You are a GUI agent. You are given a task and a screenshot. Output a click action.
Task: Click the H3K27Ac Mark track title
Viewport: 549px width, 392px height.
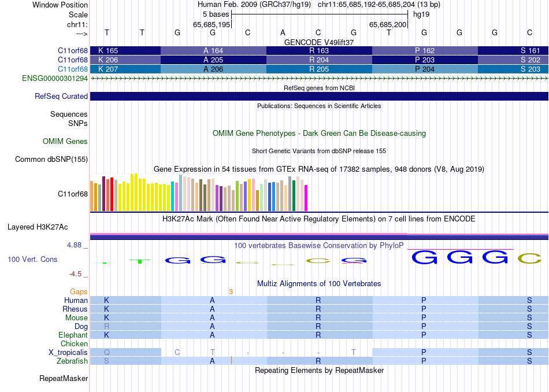pyautogui.click(x=319, y=219)
